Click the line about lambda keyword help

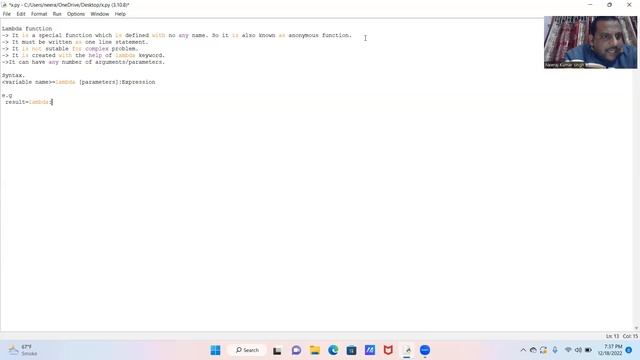[x=83, y=55]
